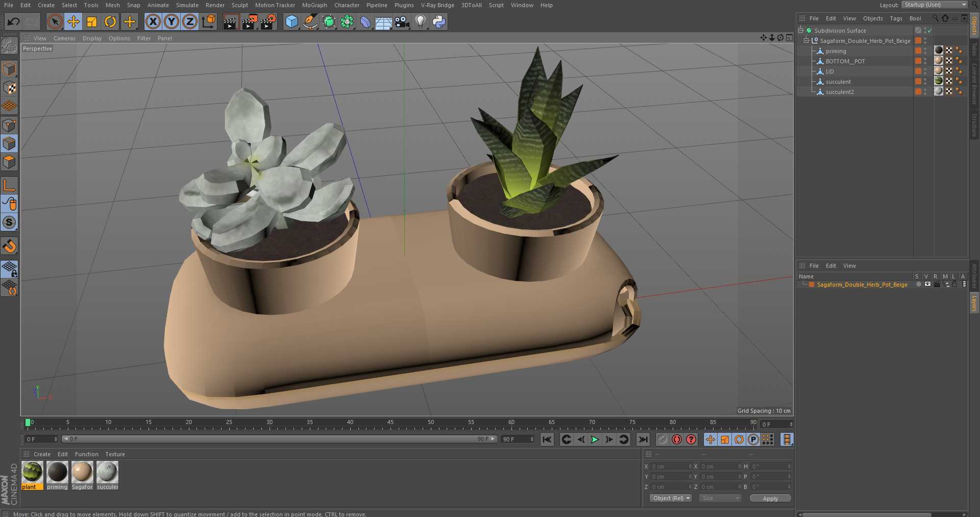Render the active view icon
980x517 pixels.
click(231, 21)
